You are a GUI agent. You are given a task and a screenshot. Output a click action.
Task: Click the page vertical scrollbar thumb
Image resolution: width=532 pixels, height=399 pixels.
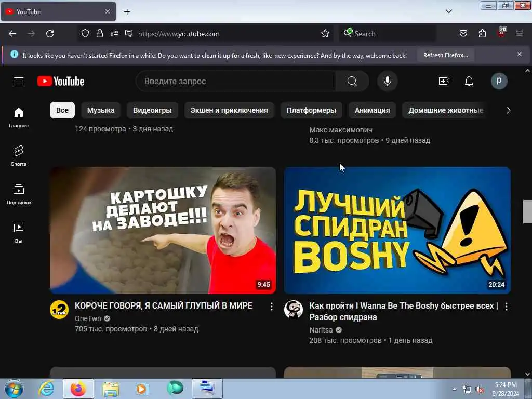tap(527, 212)
